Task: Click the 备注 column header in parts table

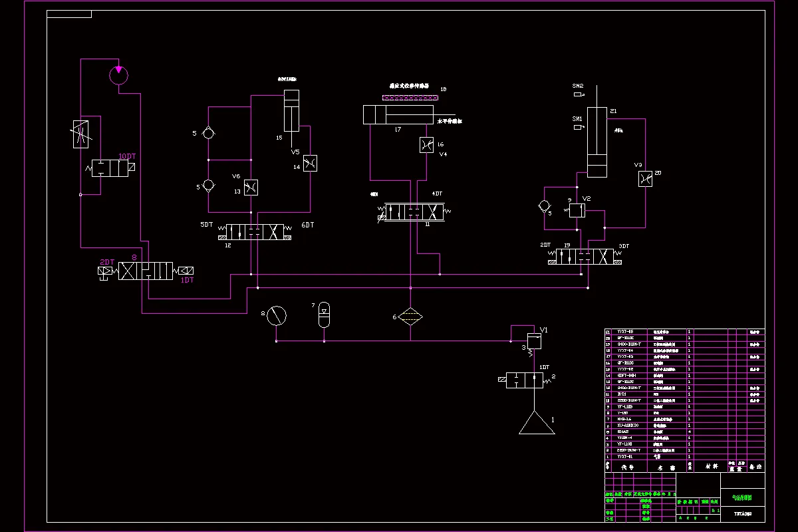Action: click(x=755, y=467)
